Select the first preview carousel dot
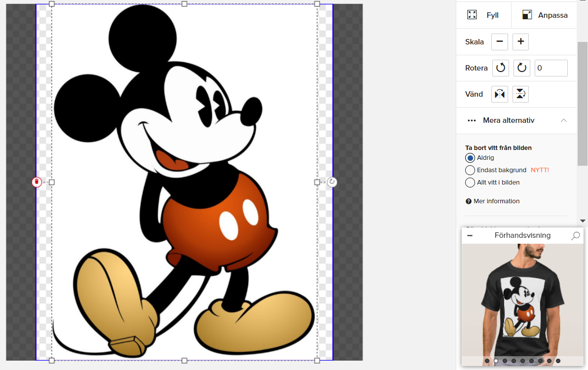 point(487,361)
